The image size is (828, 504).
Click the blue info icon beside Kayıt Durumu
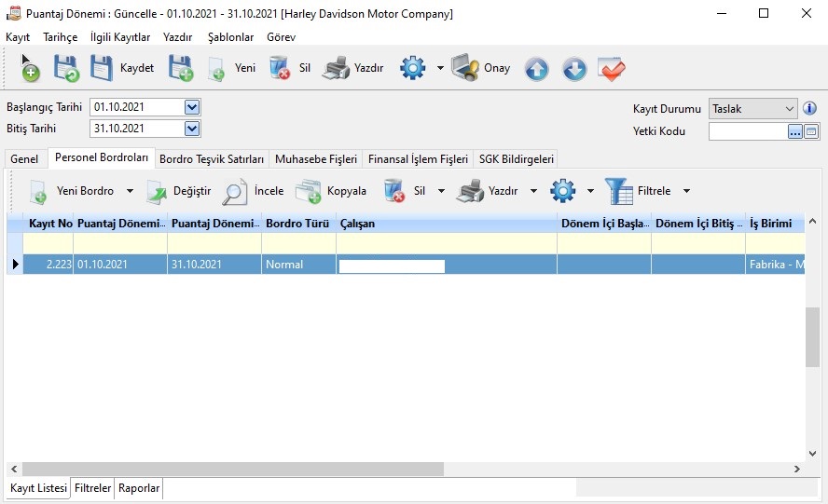click(x=810, y=108)
